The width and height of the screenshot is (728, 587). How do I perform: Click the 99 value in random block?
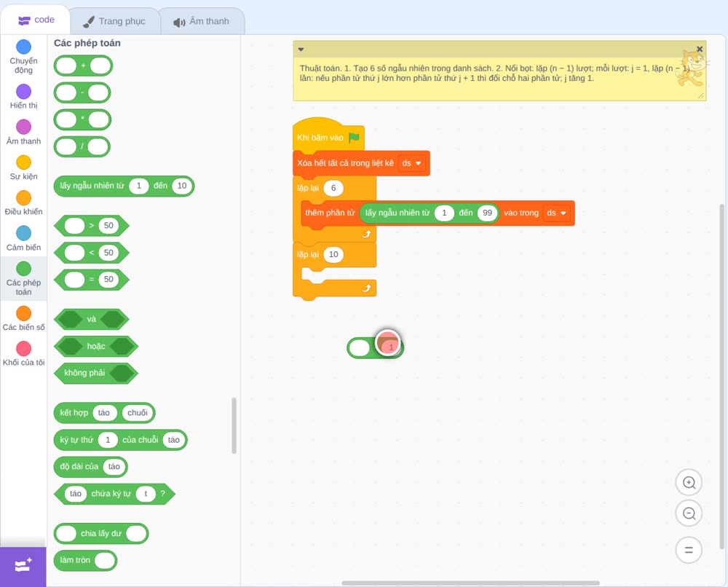(x=487, y=213)
